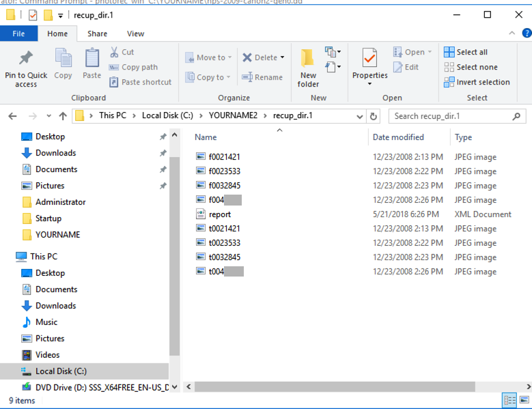This screenshot has height=409, width=532.
Task: Collapse the ribbon with chevron
Action: 512,33
